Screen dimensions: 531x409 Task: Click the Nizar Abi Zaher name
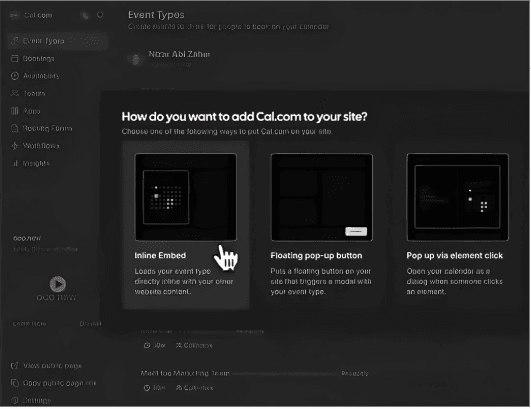(x=179, y=54)
